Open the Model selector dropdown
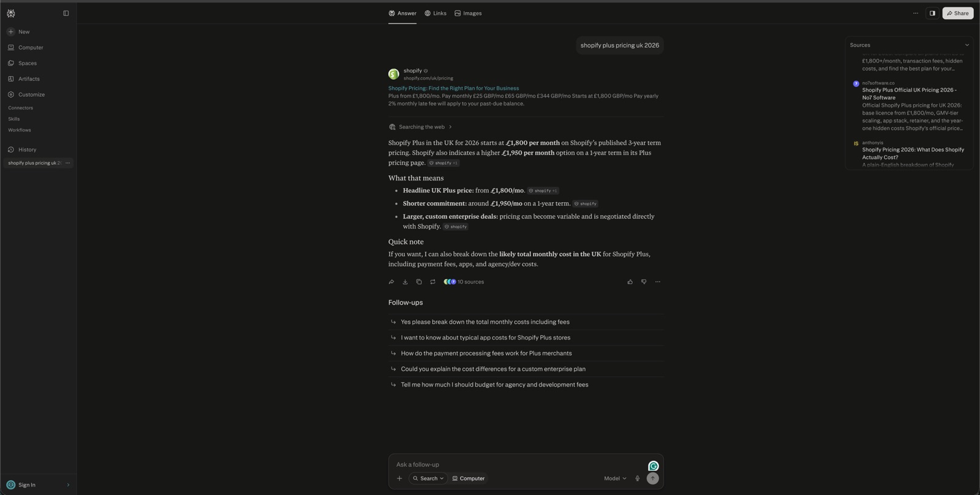The image size is (980, 495). point(615,478)
